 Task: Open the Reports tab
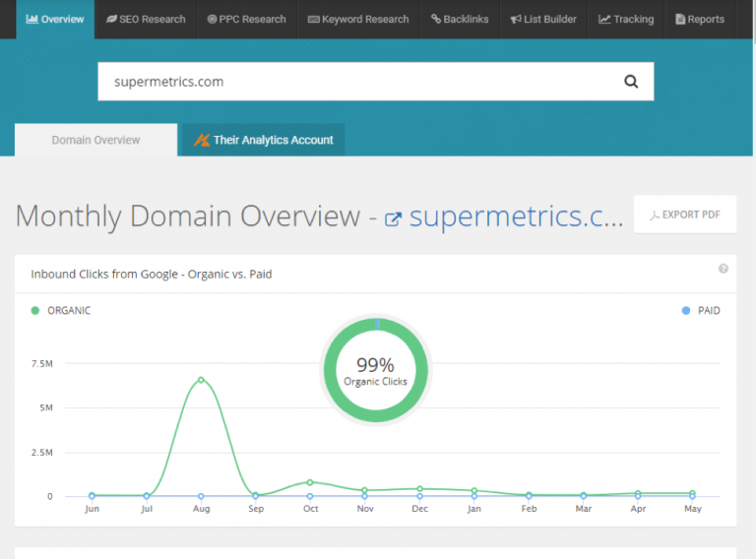(700, 20)
